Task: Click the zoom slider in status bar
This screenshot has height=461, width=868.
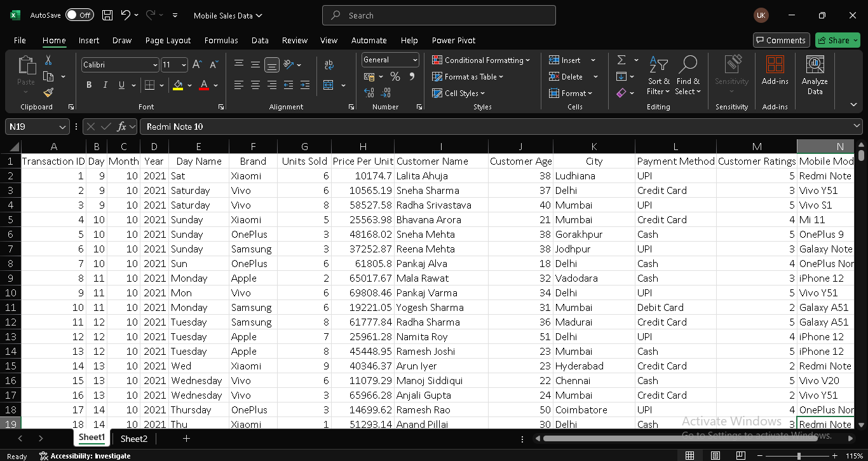Action: (x=799, y=456)
